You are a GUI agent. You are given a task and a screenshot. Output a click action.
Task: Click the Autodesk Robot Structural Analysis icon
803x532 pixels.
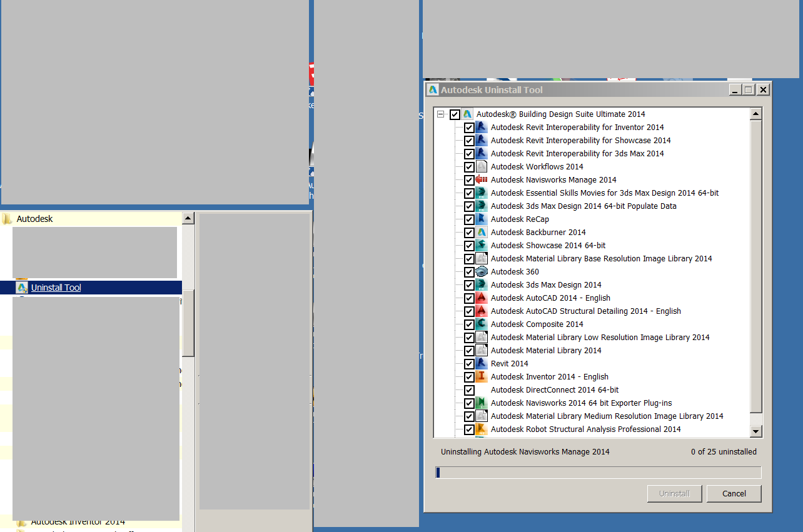coord(481,429)
